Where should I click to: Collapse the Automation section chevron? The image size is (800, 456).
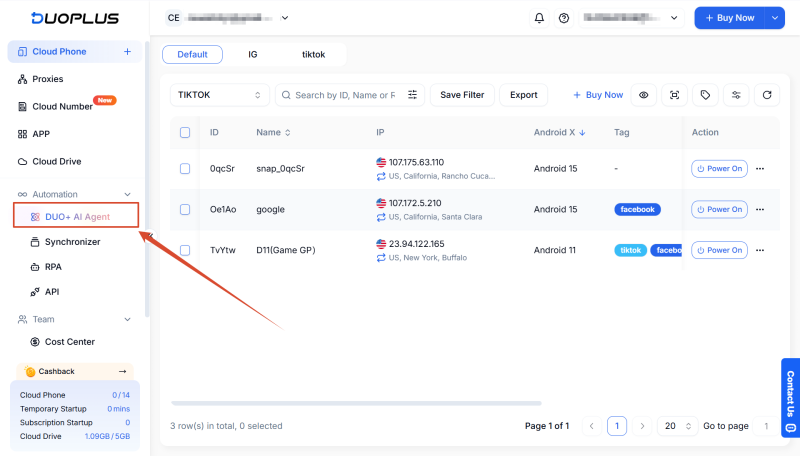tap(128, 194)
